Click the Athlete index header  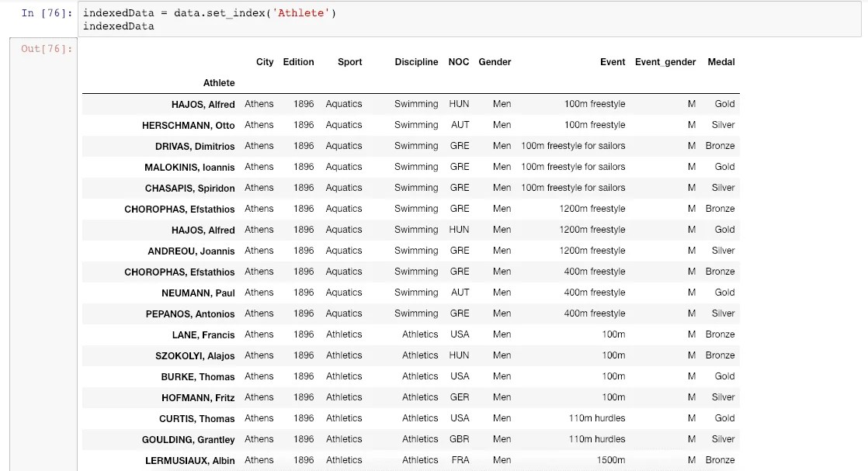tap(219, 83)
